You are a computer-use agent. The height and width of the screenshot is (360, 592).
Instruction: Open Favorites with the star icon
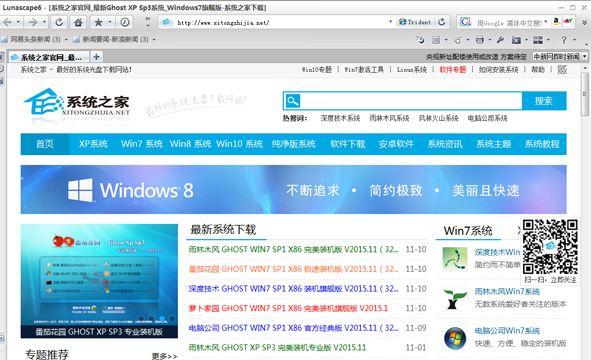(x=98, y=22)
